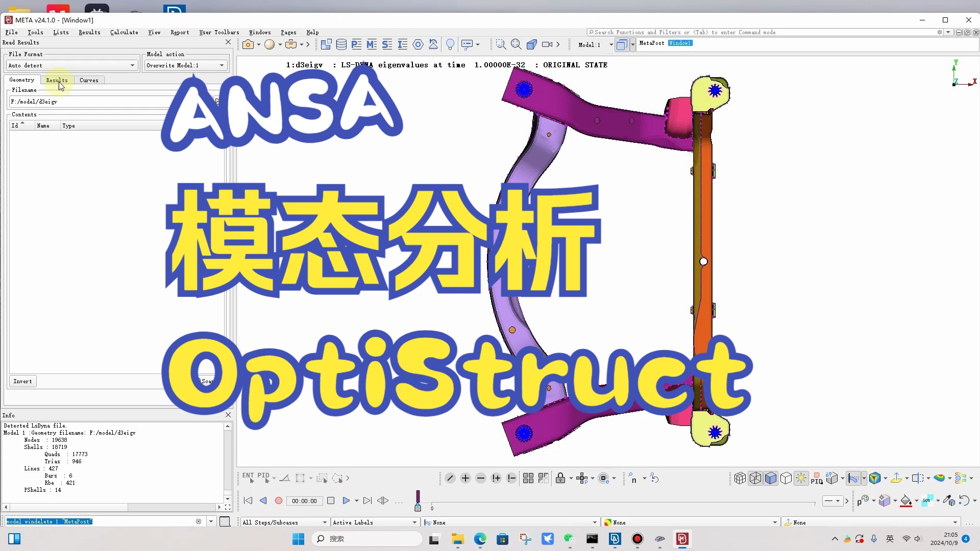Click the Invert button

(22, 381)
